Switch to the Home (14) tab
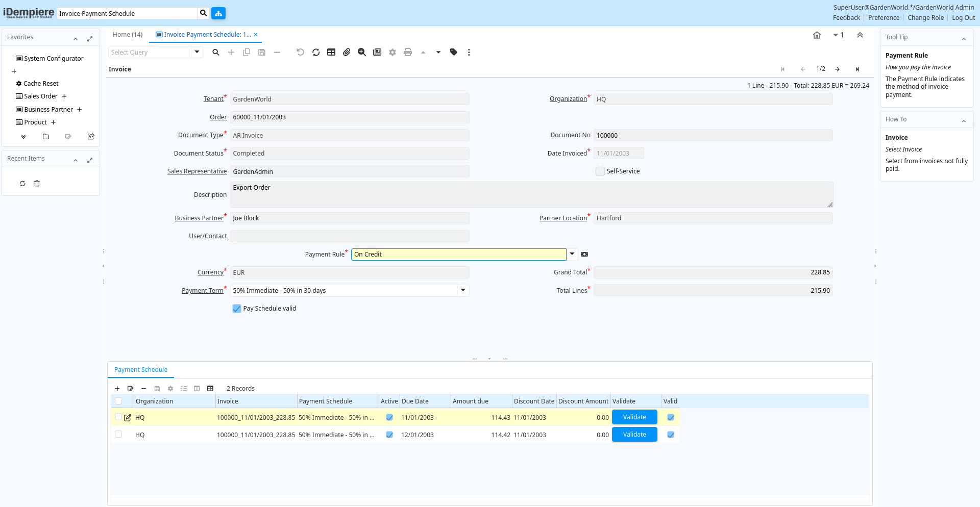The height and width of the screenshot is (507, 980). (128, 35)
